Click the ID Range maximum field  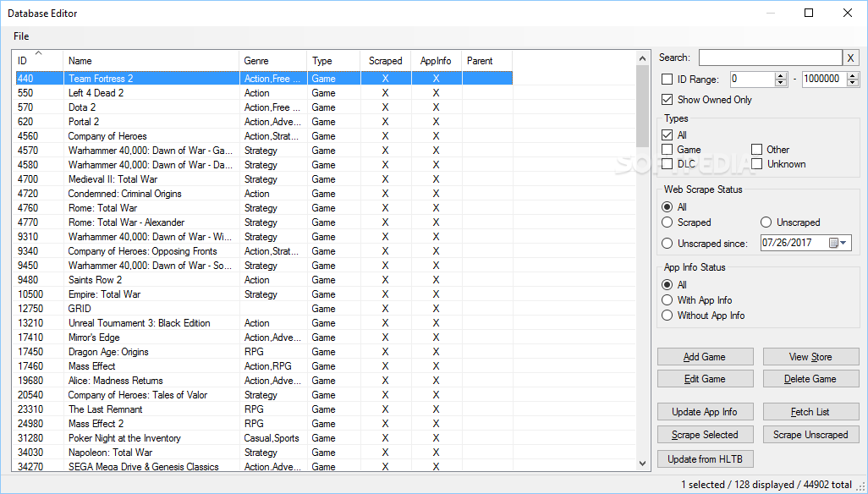[x=825, y=80]
